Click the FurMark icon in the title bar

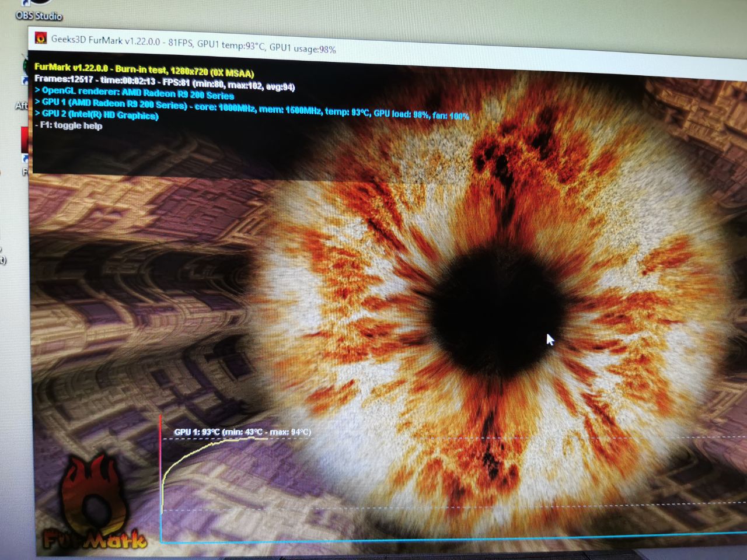41,38
